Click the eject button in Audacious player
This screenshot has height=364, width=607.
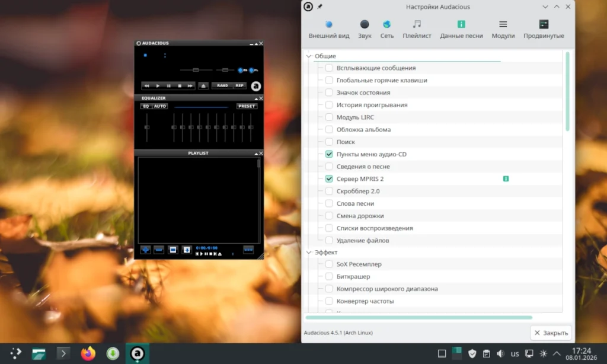[x=204, y=85]
